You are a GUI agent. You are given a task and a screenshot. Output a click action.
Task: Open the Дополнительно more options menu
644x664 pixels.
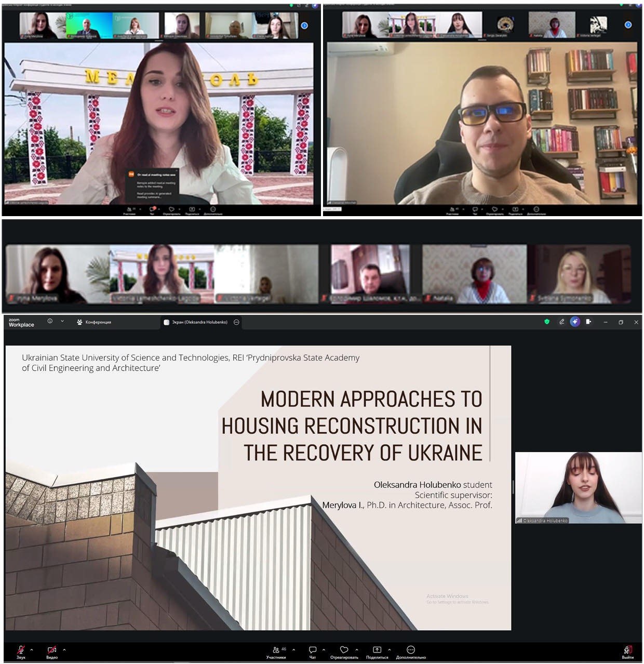coord(411,650)
